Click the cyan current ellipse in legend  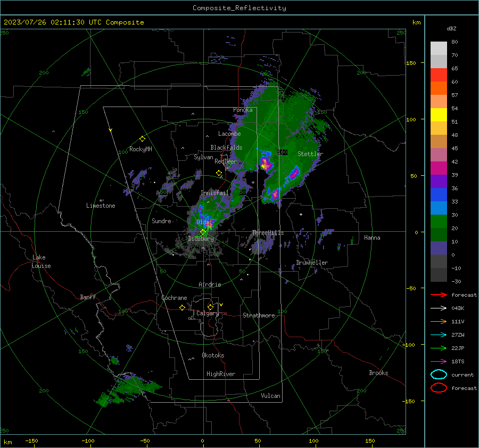(x=439, y=374)
